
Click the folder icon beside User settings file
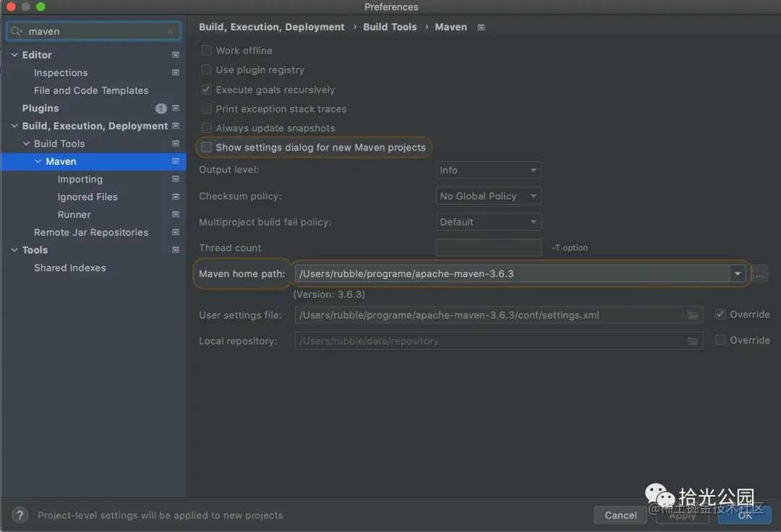692,314
